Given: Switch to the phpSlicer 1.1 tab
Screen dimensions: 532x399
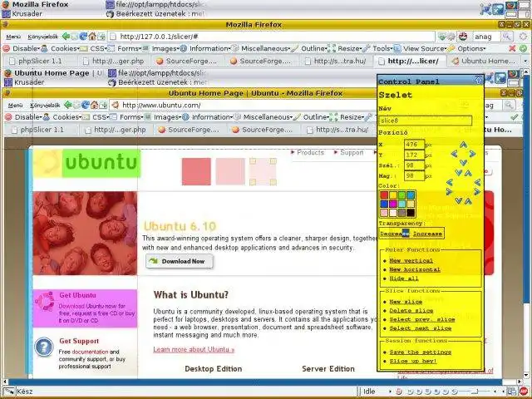Looking at the screenshot, I should click(x=40, y=61).
